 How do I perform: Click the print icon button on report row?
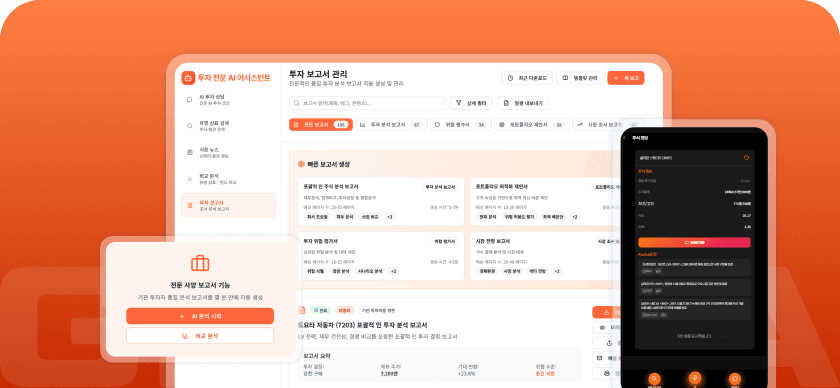pyautogui.click(x=606, y=373)
